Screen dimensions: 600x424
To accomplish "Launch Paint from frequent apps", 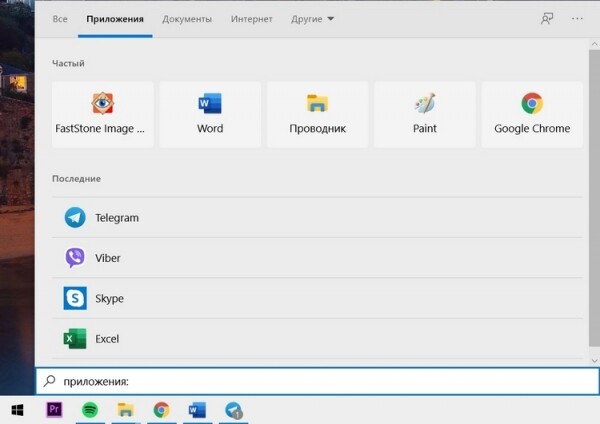I will (425, 114).
